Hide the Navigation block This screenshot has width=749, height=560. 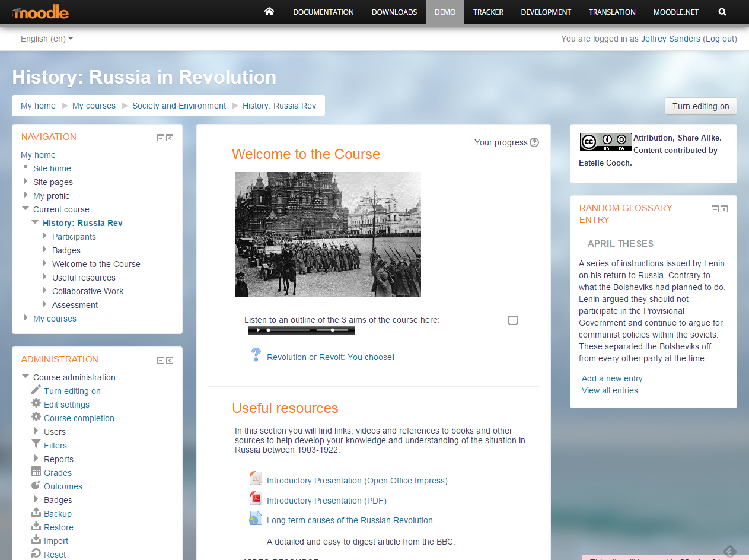pyautogui.click(x=161, y=138)
